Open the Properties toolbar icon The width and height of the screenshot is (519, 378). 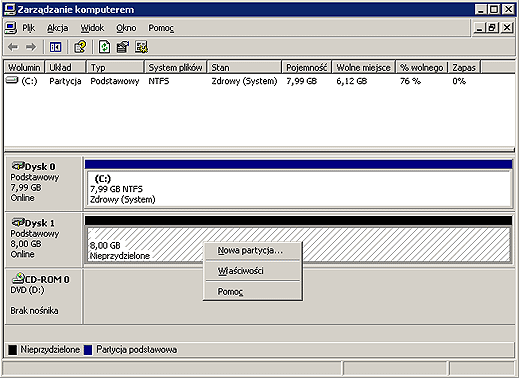point(123,47)
